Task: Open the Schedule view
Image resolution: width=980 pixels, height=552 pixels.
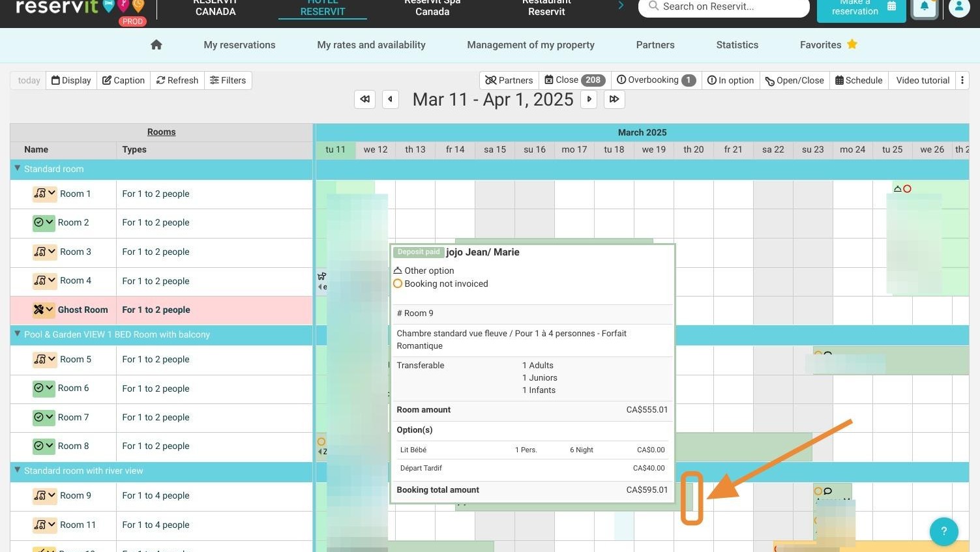Action: point(859,80)
